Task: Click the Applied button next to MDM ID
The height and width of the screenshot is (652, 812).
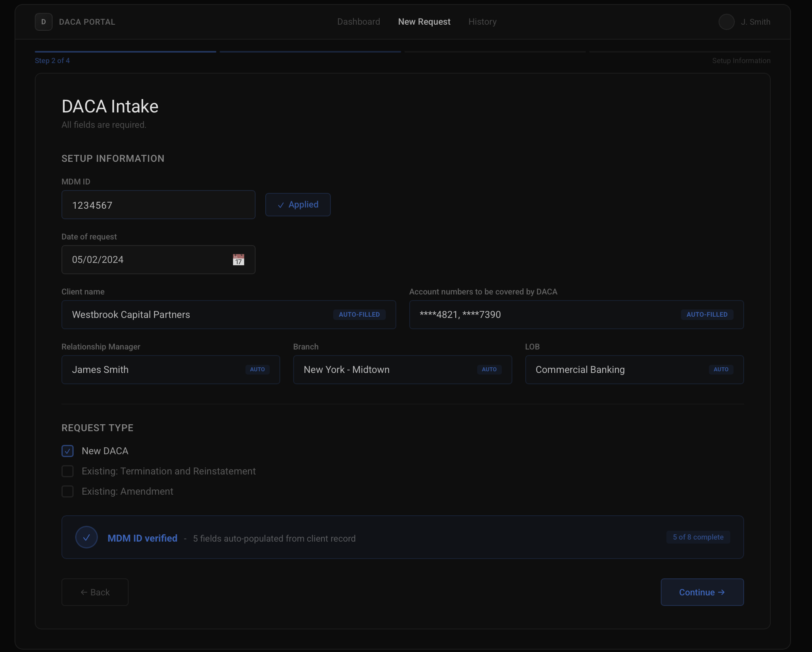Action: pyautogui.click(x=298, y=205)
